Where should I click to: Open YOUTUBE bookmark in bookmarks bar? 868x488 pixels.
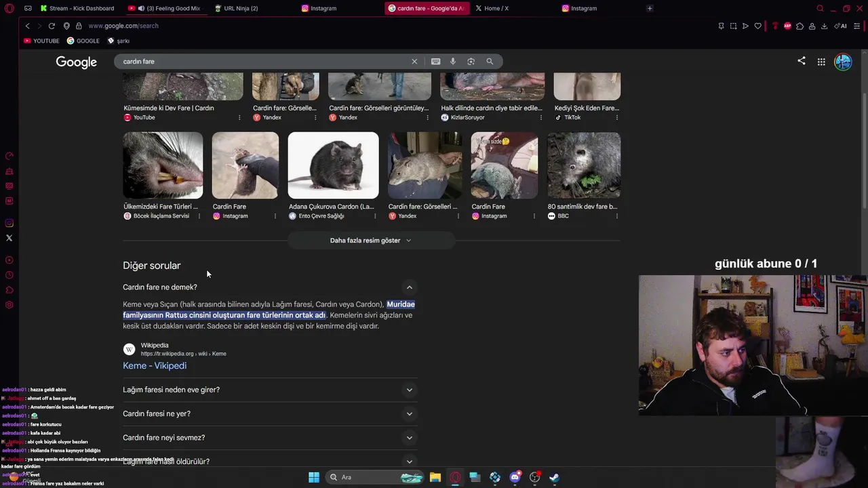(x=41, y=41)
